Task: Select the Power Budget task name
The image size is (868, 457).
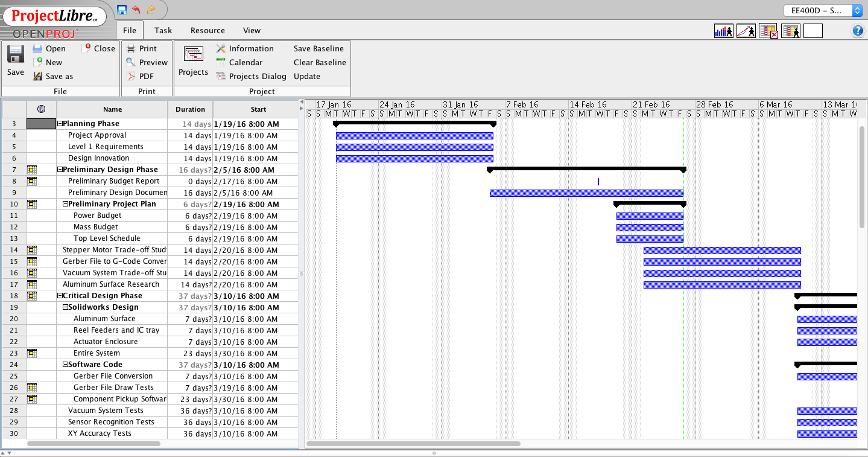Action: (97, 216)
